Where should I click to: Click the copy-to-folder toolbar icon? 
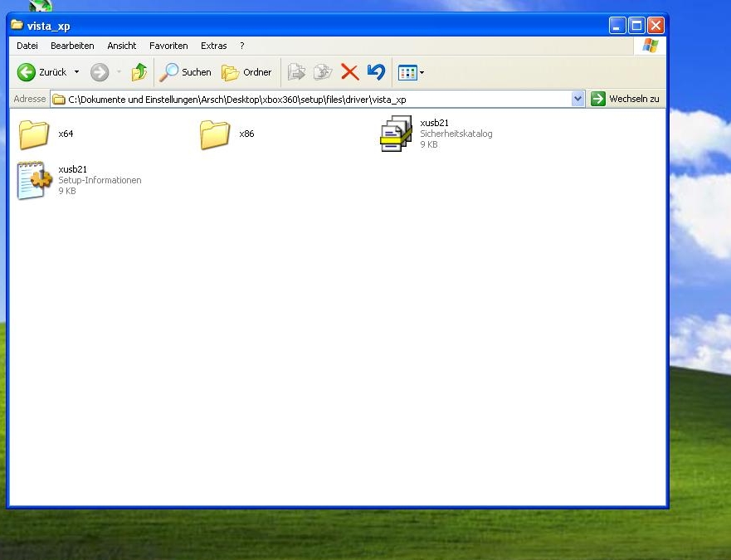[323, 72]
